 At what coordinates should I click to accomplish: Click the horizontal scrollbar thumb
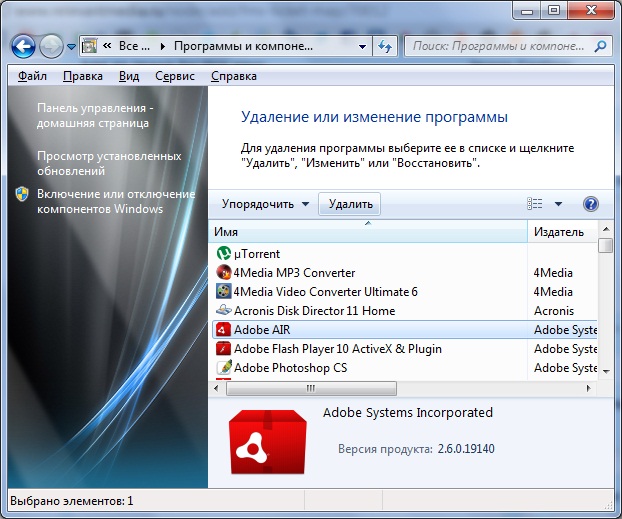(x=311, y=388)
